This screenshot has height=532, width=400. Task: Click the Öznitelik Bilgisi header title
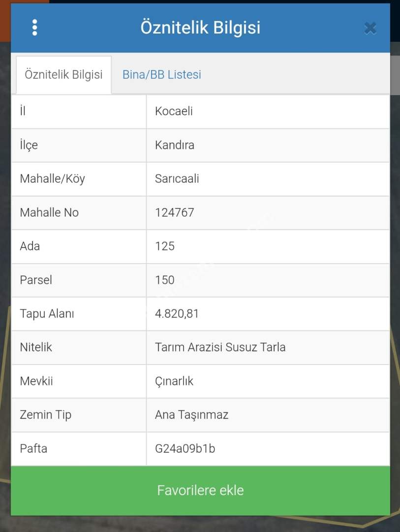(x=200, y=28)
